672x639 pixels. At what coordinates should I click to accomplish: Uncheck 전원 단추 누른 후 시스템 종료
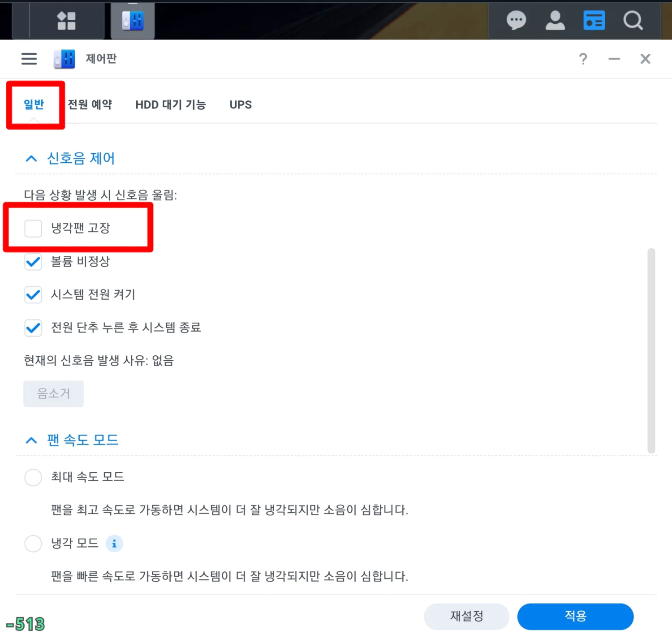[x=33, y=328]
